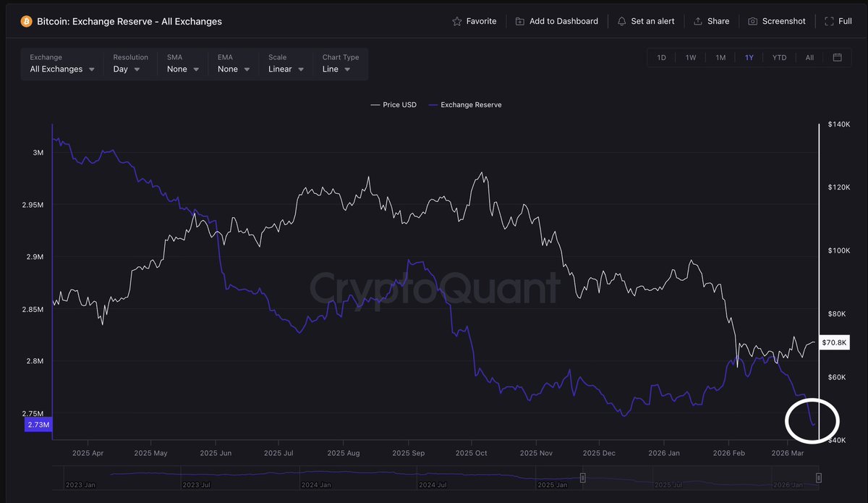The height and width of the screenshot is (503, 868).
Task: Click the 2.73M reserve value label
Action: point(38,424)
